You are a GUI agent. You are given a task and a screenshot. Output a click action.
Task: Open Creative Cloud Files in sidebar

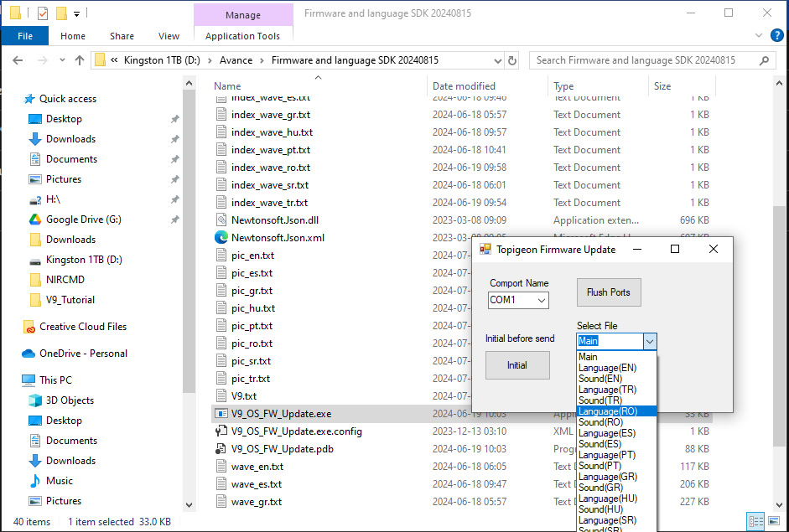[x=83, y=327]
